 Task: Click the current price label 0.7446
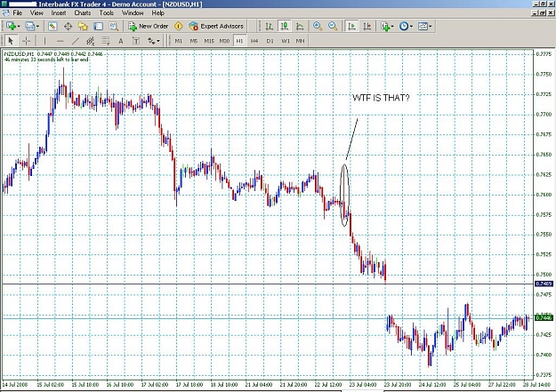[x=544, y=318]
